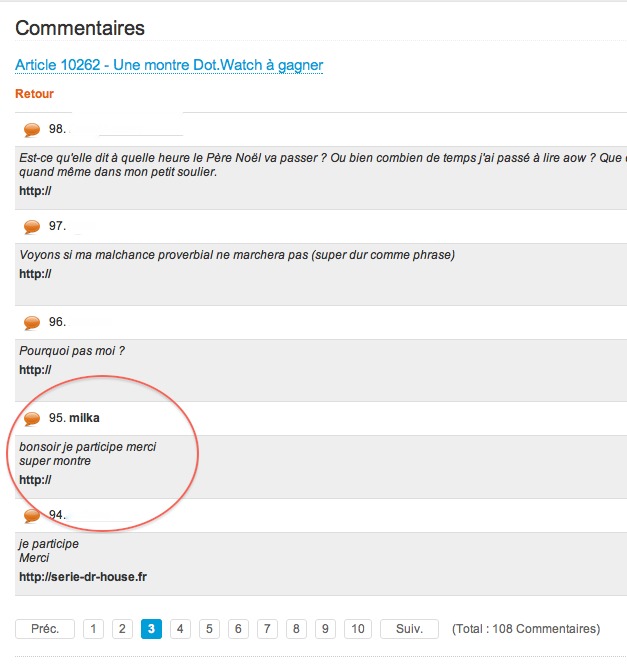The image size is (627, 667).
Task: Click the speech bubble icon beside comment 95
Action: click(32, 419)
